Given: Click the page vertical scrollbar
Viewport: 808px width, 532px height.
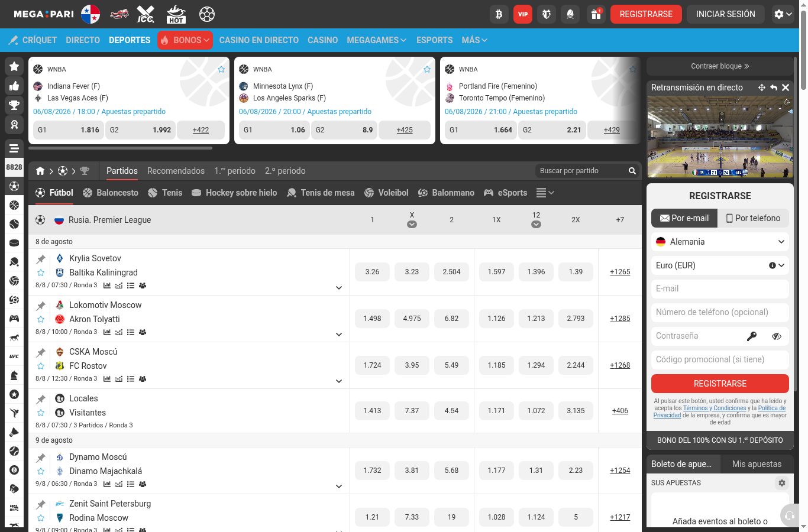Looking at the screenshot, I should click(803, 50).
